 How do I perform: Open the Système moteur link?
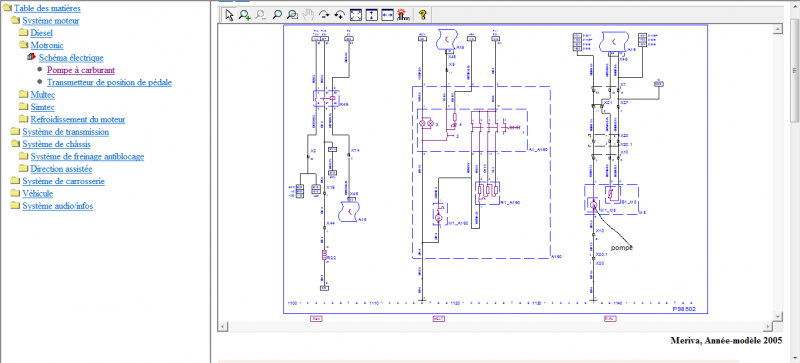pyautogui.click(x=51, y=21)
